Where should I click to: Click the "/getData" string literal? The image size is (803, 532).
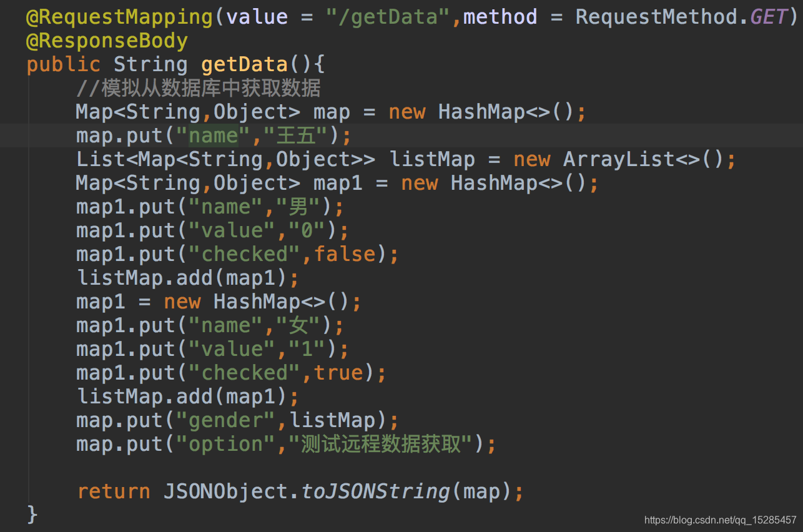(x=388, y=17)
